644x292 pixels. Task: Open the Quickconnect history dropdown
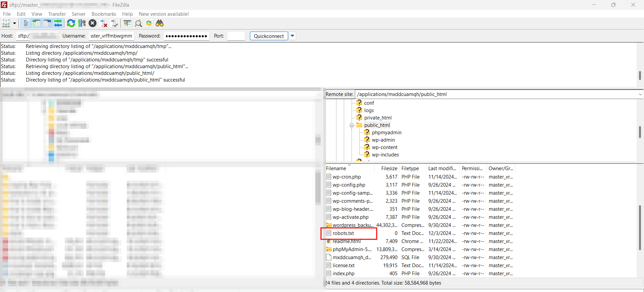(292, 36)
